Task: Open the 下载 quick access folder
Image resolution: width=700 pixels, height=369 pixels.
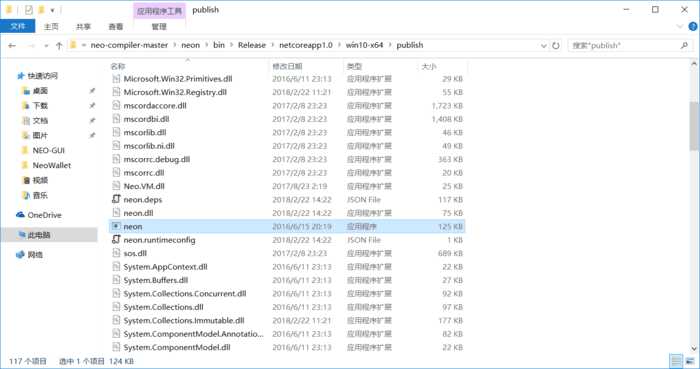Action: tap(35, 106)
